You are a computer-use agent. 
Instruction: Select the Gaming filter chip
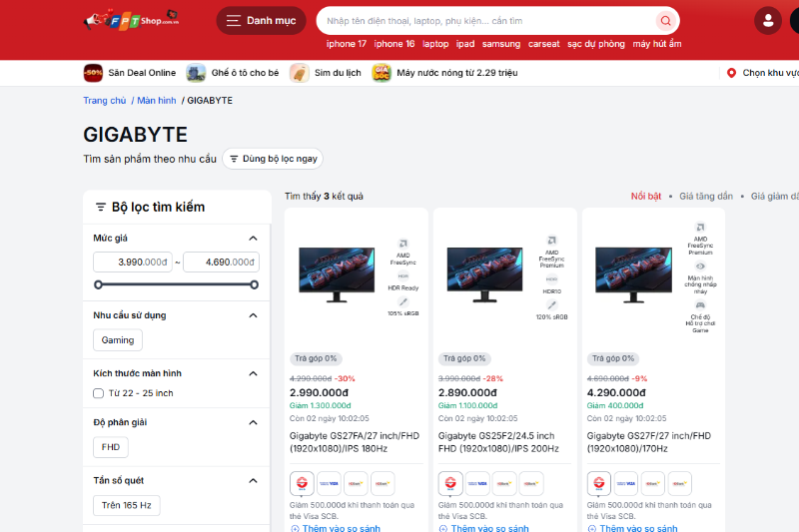118,340
